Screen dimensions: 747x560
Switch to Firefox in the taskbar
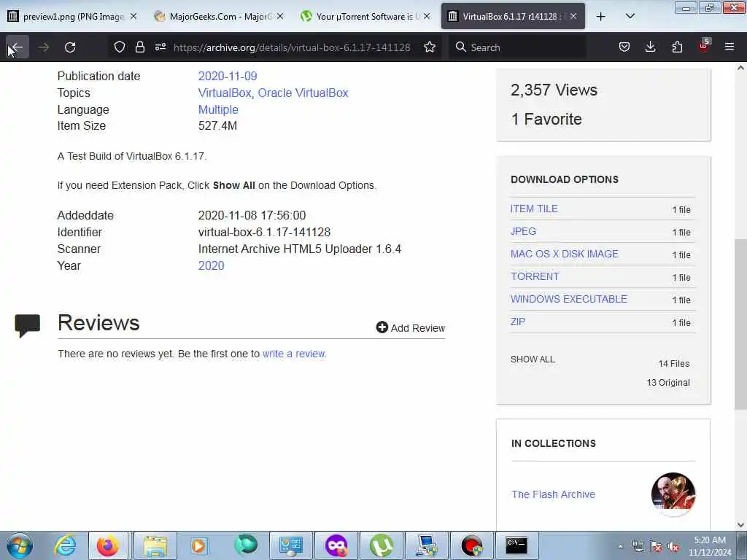[108, 545]
